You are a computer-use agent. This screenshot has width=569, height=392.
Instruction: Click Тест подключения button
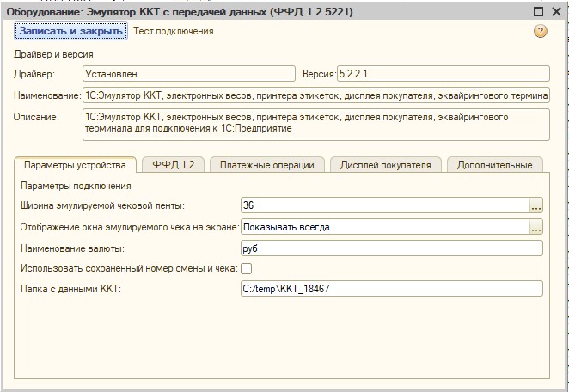(174, 31)
